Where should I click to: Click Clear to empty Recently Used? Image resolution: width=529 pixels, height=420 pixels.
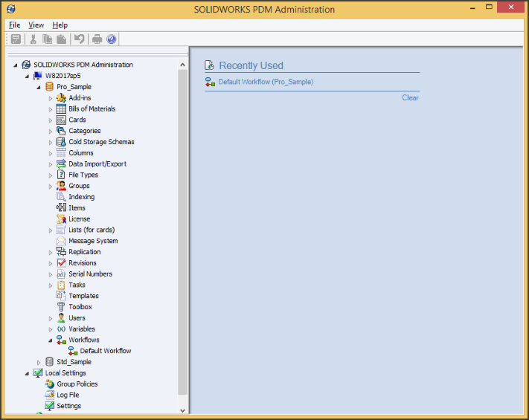point(410,98)
